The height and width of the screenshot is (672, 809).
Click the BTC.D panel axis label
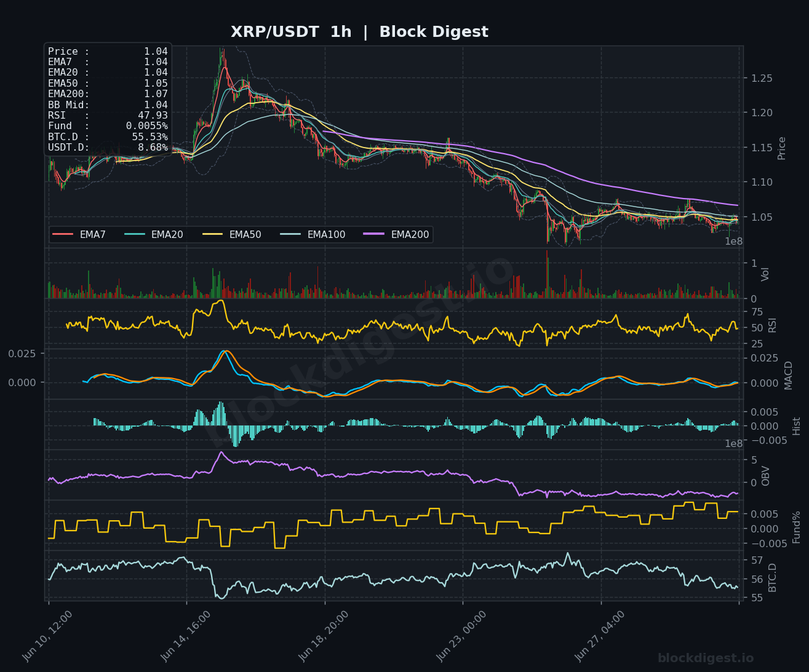coord(772,577)
